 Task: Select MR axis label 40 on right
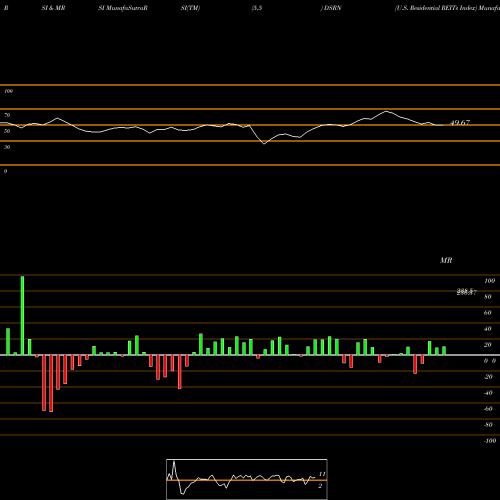pos(488,329)
